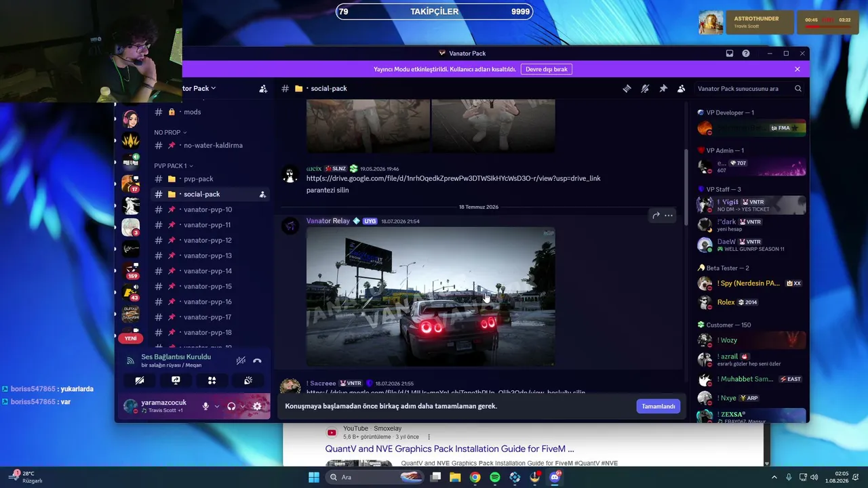Show hidden system tray icons

click(774, 477)
